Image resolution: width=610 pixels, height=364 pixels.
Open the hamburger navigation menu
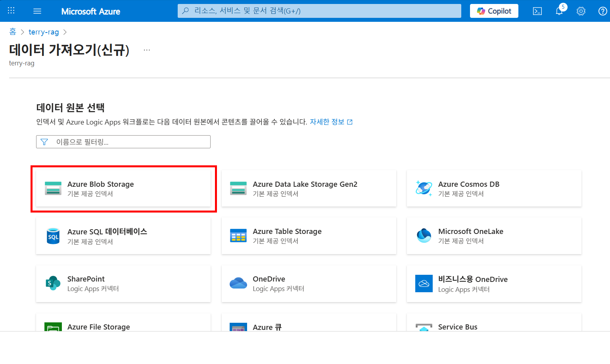(x=37, y=11)
